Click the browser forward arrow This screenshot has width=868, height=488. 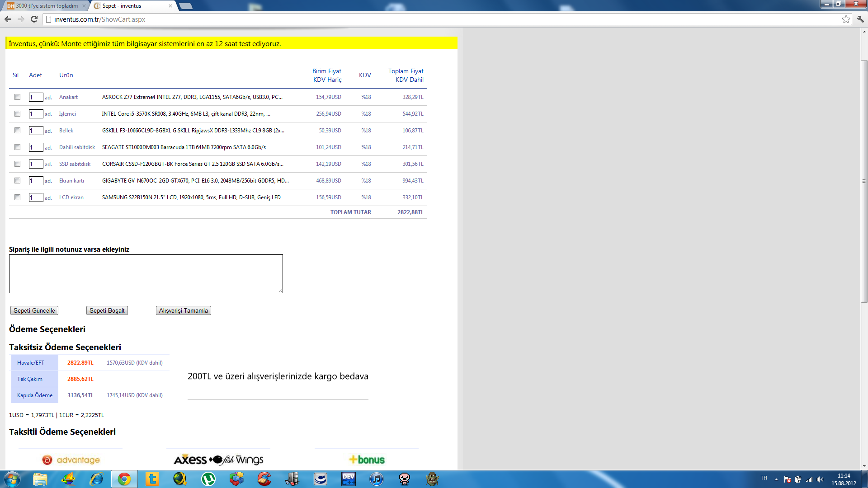[x=21, y=19]
